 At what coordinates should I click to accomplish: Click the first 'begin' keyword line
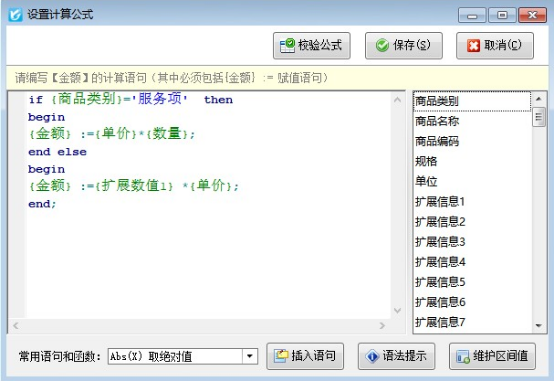tap(46, 117)
